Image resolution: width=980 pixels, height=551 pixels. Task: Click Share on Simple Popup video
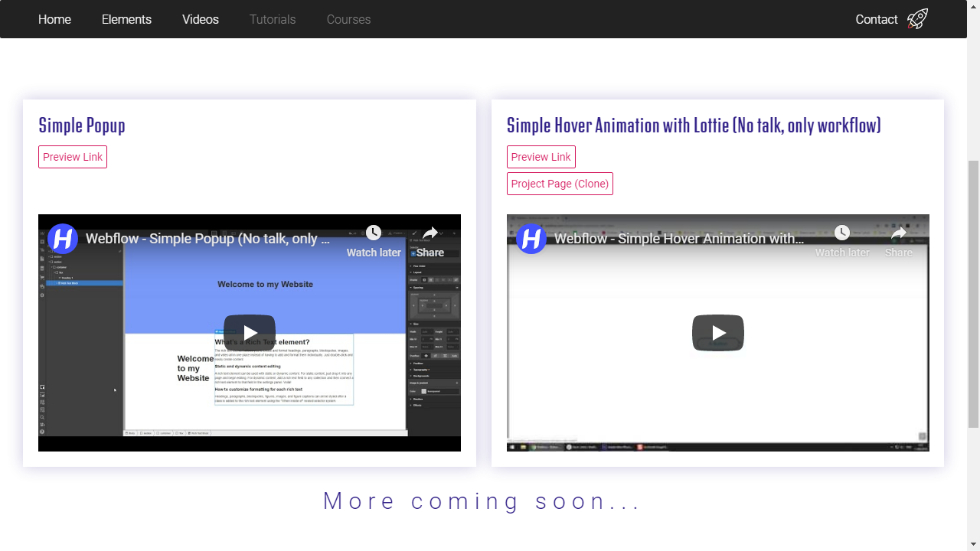pos(430,241)
